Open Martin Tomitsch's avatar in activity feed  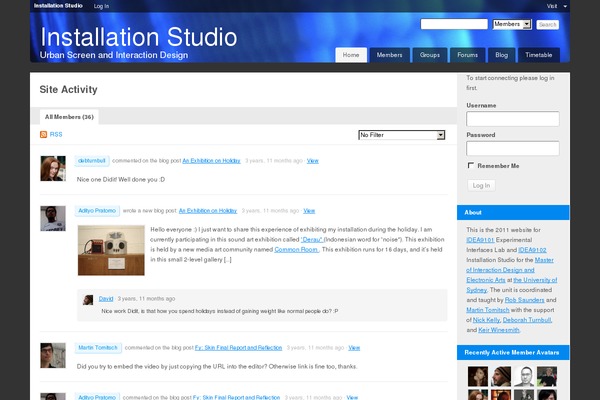pyautogui.click(x=53, y=356)
